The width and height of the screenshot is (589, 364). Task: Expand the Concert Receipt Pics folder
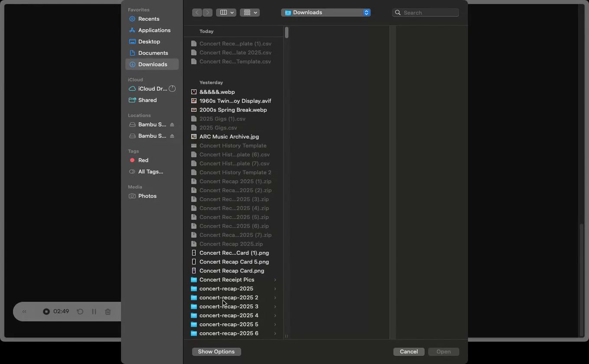pos(275,280)
